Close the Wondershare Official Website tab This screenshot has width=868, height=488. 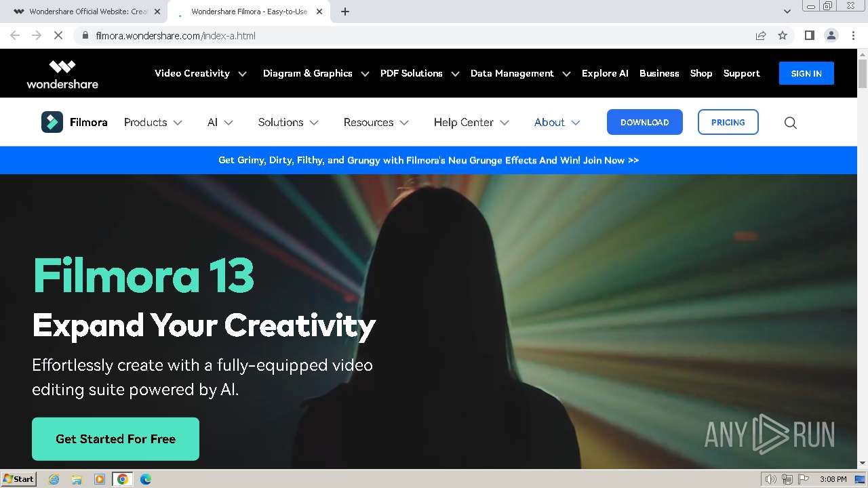tap(157, 12)
